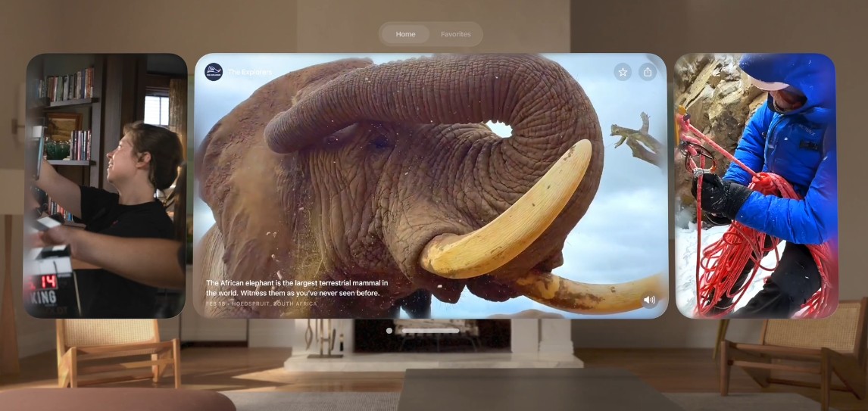Open the left video card with the woman
Viewport: 868px width, 411px height.
coord(105,185)
